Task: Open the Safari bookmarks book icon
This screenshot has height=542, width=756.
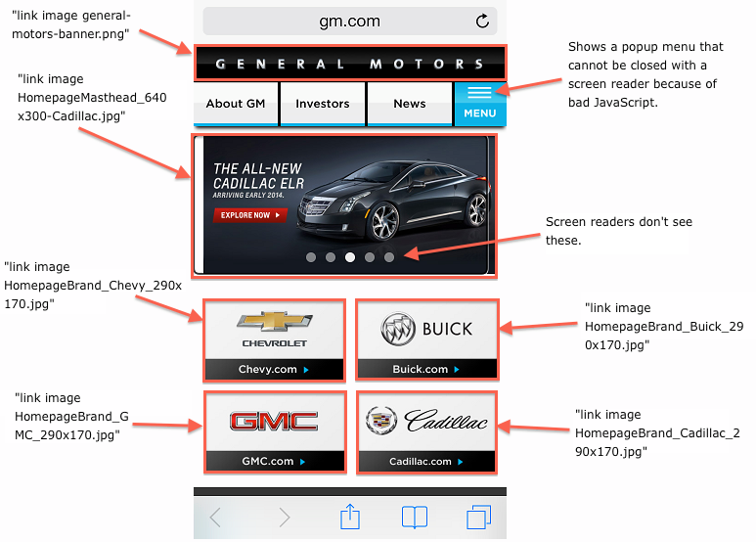Action: pyautogui.click(x=415, y=518)
